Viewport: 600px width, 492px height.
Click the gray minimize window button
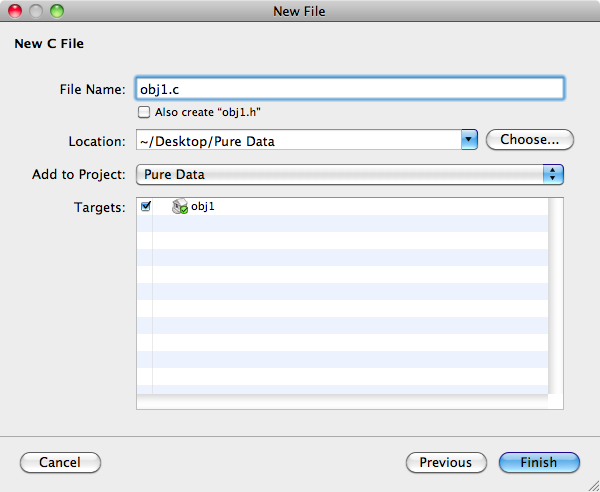pyautogui.click(x=36, y=11)
